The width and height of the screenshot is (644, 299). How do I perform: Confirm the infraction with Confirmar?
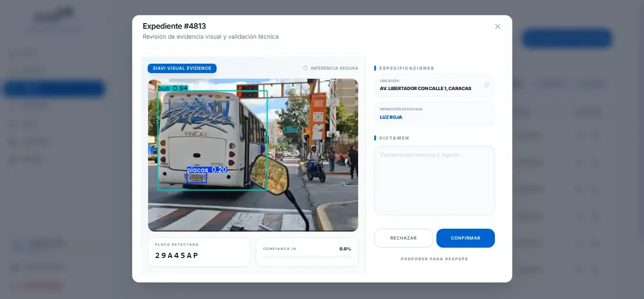(x=466, y=238)
